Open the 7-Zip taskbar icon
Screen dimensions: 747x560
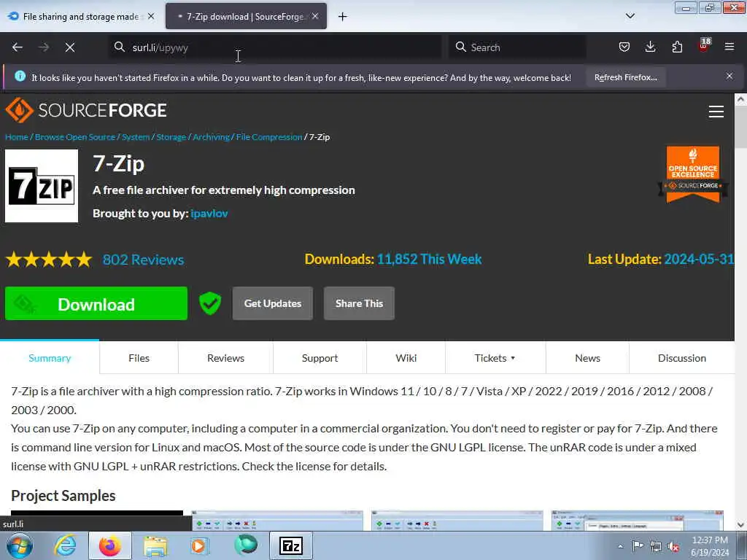point(291,545)
